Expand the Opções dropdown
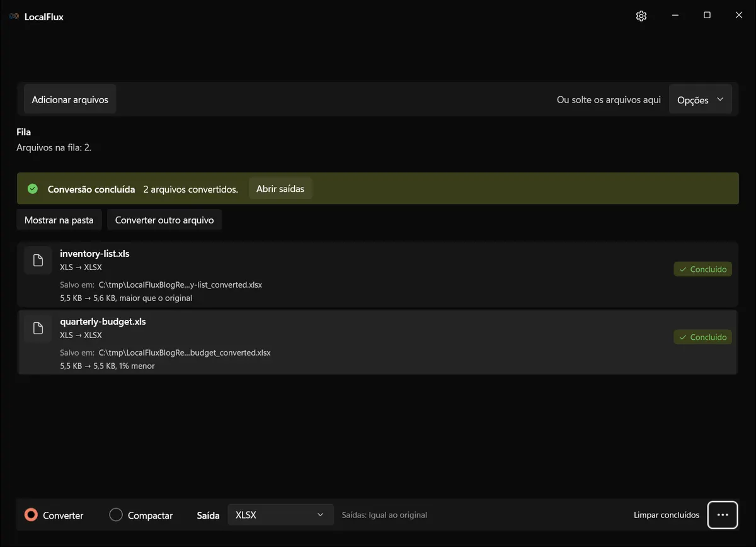The image size is (756, 547). tap(700, 99)
